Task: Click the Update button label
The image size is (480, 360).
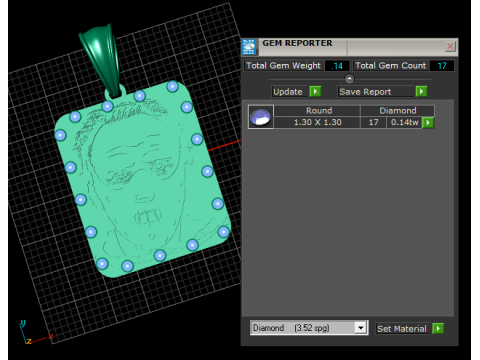Action: (x=288, y=92)
